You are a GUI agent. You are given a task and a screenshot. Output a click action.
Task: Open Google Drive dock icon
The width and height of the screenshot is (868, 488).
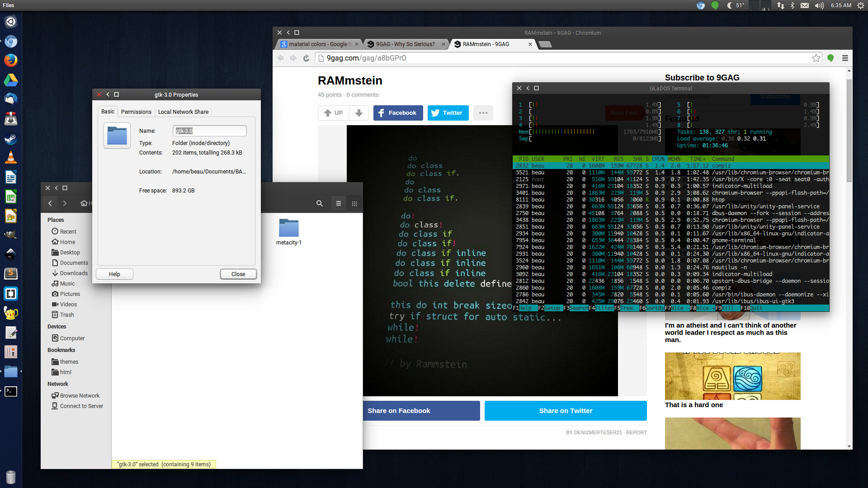[11, 80]
